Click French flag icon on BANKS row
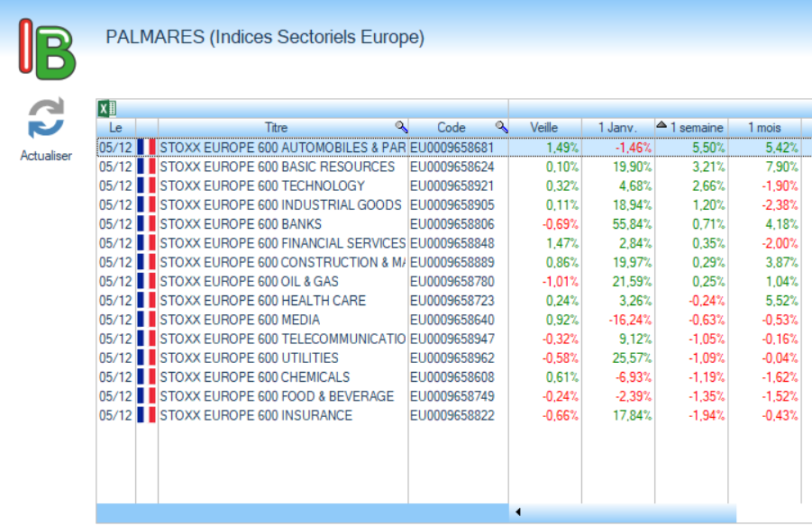The height and width of the screenshot is (525, 812). (146, 224)
